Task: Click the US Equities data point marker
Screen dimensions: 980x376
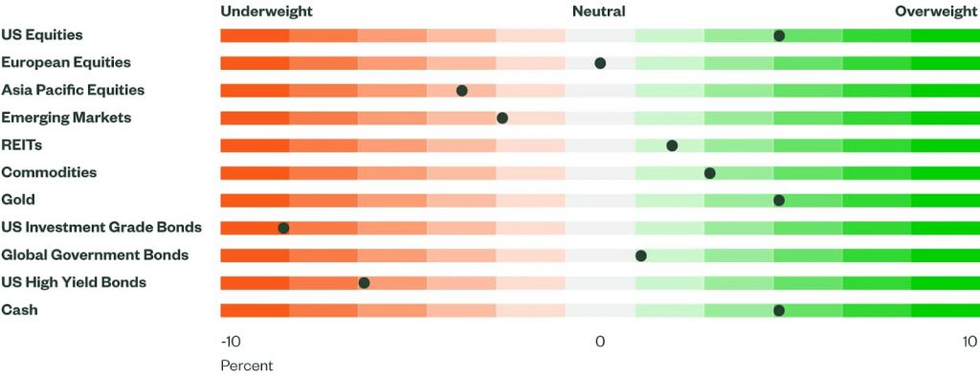Action: click(779, 35)
